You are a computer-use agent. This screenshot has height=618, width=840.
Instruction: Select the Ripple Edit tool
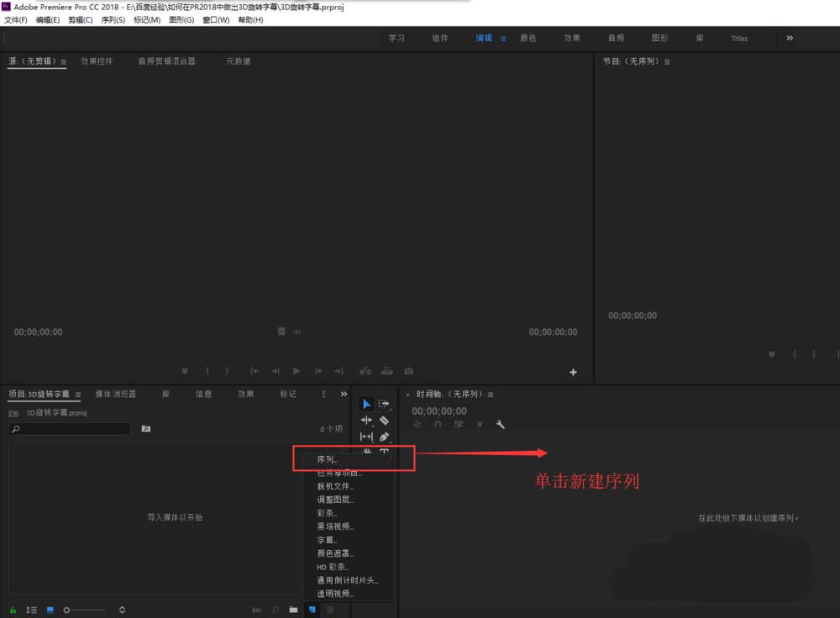pos(366,419)
